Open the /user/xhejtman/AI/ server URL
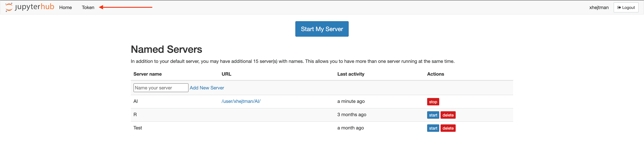 pos(241,101)
